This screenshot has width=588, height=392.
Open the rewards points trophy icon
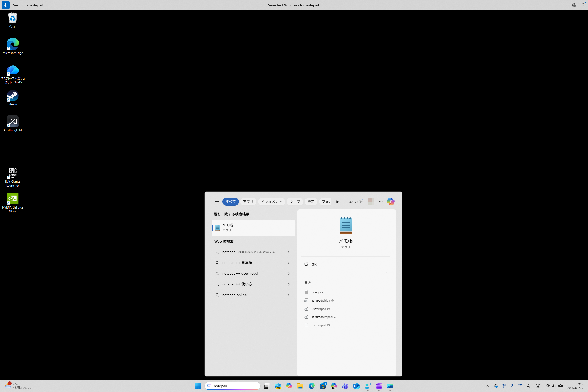coord(361,202)
